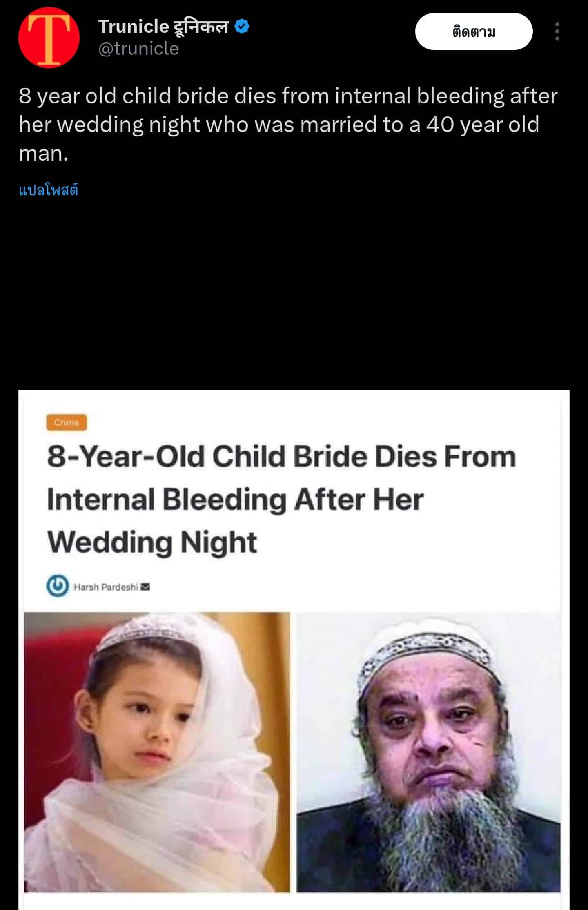The height and width of the screenshot is (910, 588).
Task: Click headline line 'Internal Bleeding After Her'
Action: tap(236, 500)
